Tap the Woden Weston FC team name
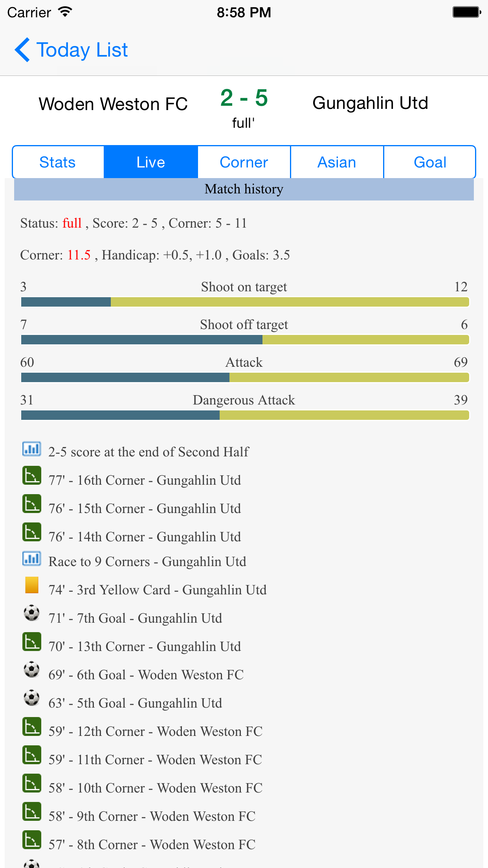 tap(113, 104)
